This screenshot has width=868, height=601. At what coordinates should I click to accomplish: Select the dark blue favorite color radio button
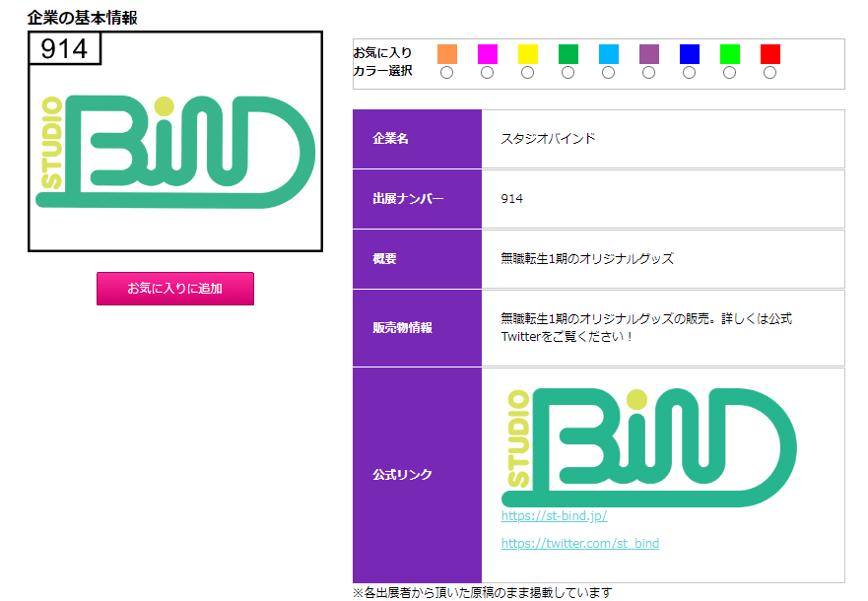[x=689, y=71]
